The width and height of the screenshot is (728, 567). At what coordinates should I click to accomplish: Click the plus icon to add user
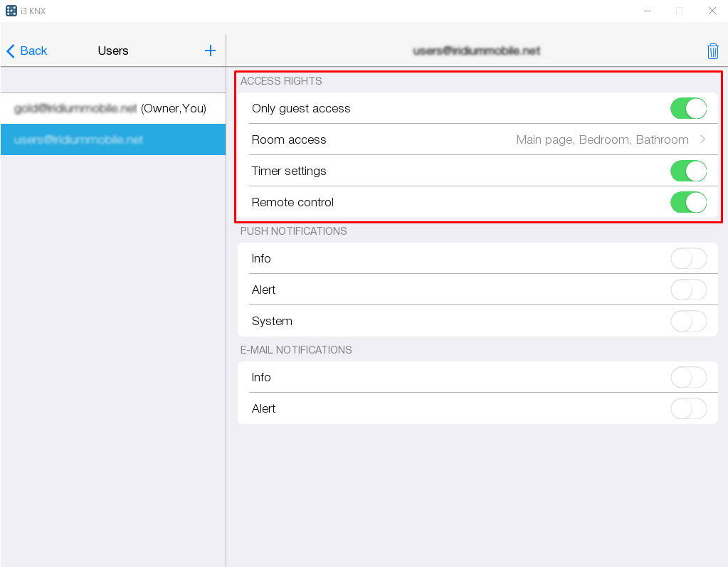point(210,51)
